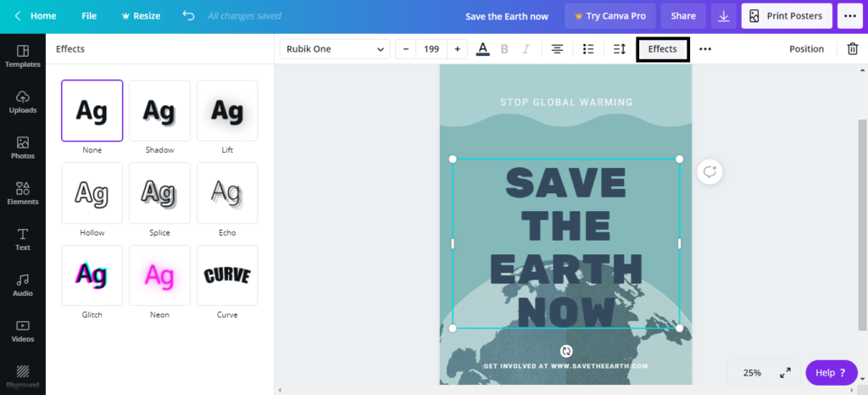Viewport: 868px width, 395px height.
Task: Open the header three-dots more menu
Action: pos(850,16)
